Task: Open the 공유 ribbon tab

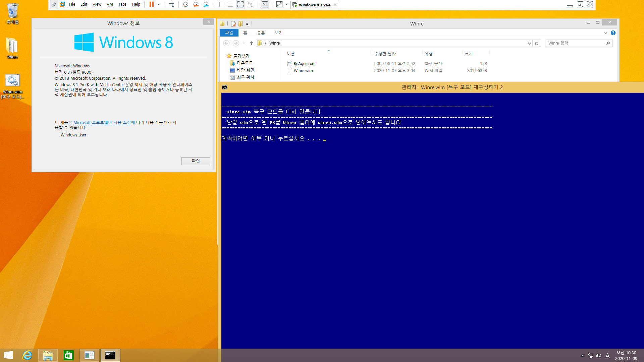Action: click(261, 33)
